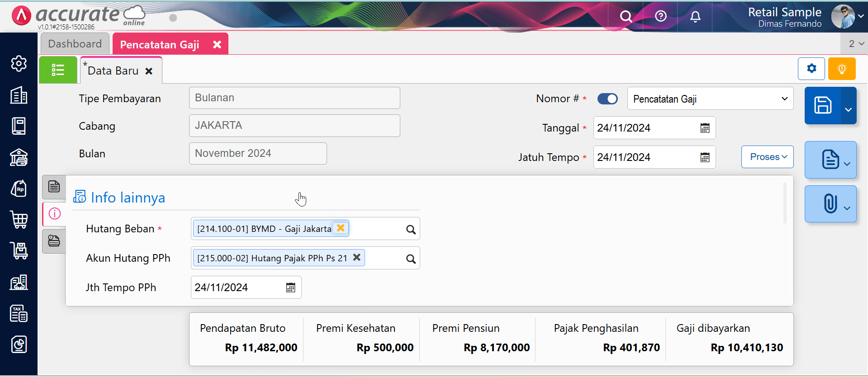Image resolution: width=868 pixels, height=377 pixels.
Task: Open the help question mark icon
Action: click(660, 16)
